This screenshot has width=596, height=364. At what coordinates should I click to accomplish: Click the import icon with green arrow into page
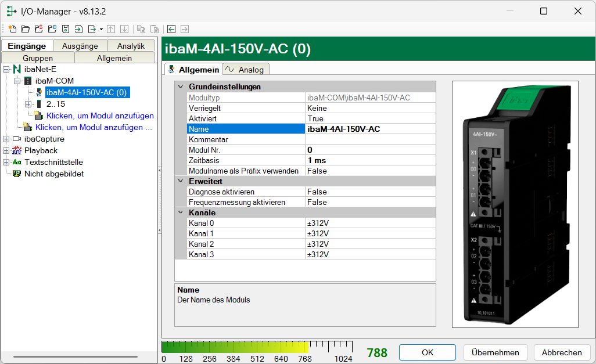[78, 29]
